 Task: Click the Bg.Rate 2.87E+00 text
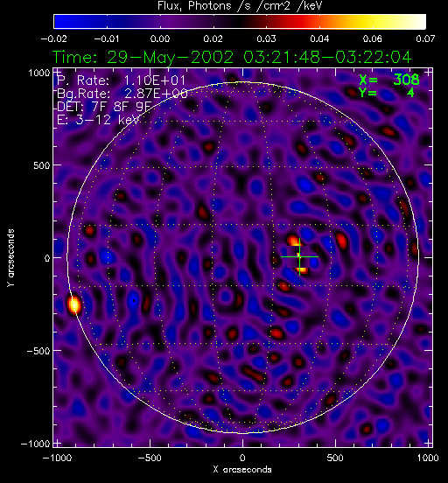click(x=122, y=94)
